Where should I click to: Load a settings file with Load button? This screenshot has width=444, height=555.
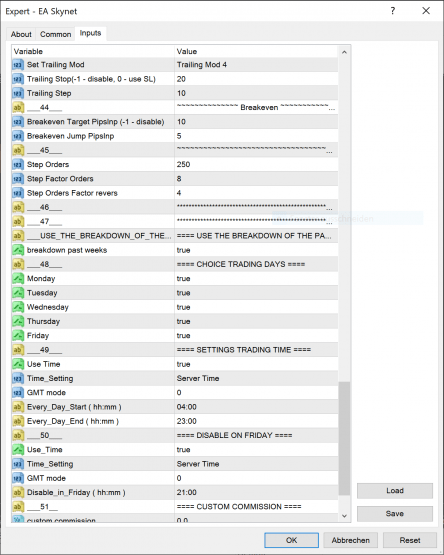395,491
